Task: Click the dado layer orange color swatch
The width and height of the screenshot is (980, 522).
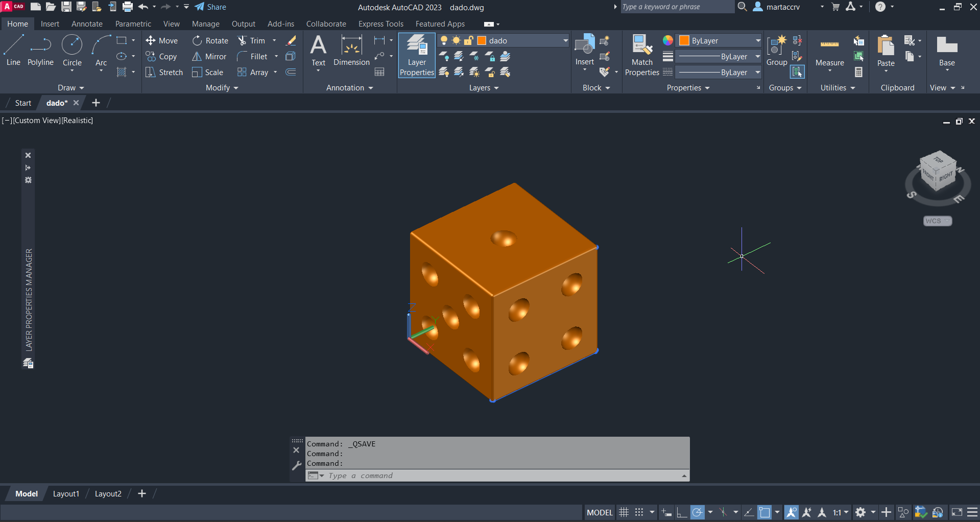Action: [x=482, y=40]
